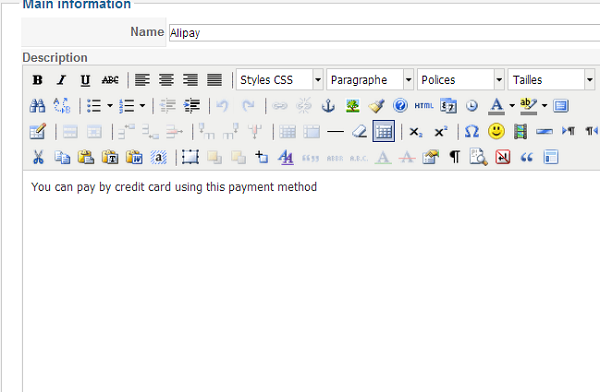600x392 pixels.
Task: Insert a bulleted list
Action: pyautogui.click(x=94, y=106)
